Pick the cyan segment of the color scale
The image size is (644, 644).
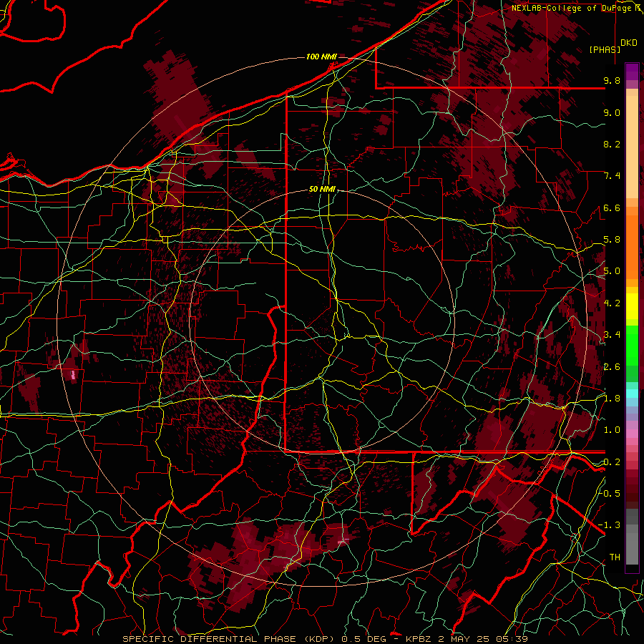tap(632, 394)
